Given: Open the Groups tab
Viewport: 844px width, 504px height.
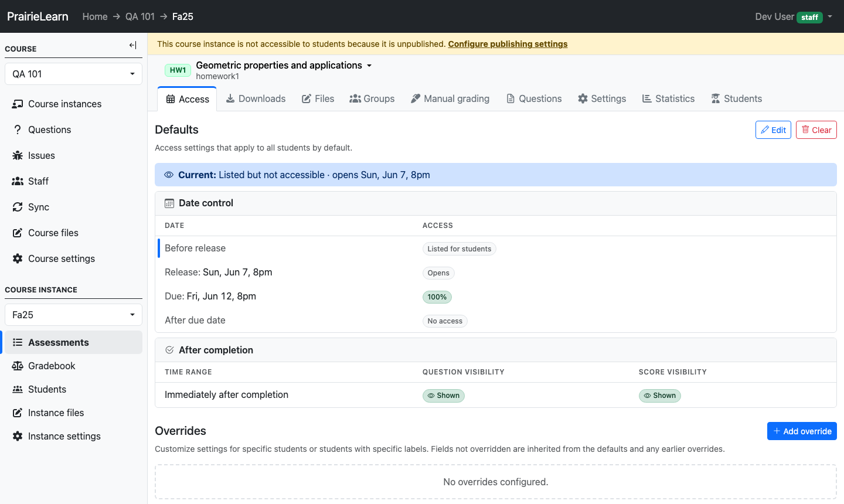Looking at the screenshot, I should pos(372,98).
